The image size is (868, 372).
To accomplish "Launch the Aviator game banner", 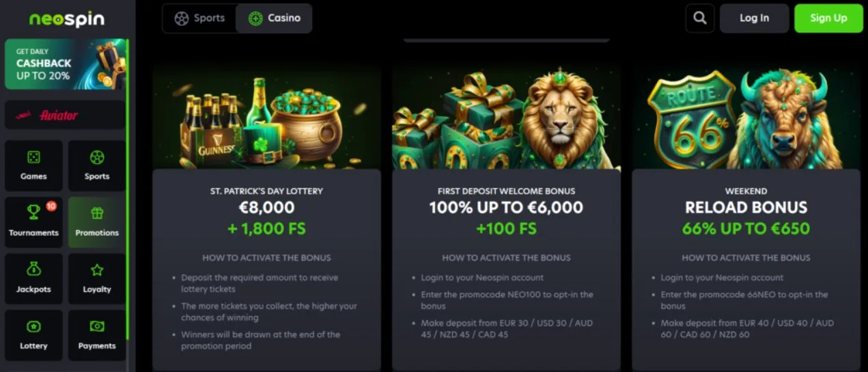I will point(65,115).
